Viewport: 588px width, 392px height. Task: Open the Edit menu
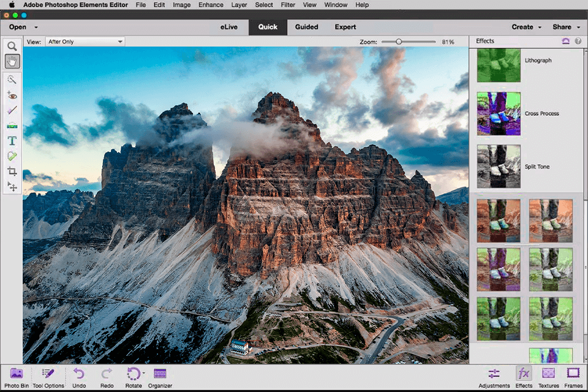click(x=159, y=5)
